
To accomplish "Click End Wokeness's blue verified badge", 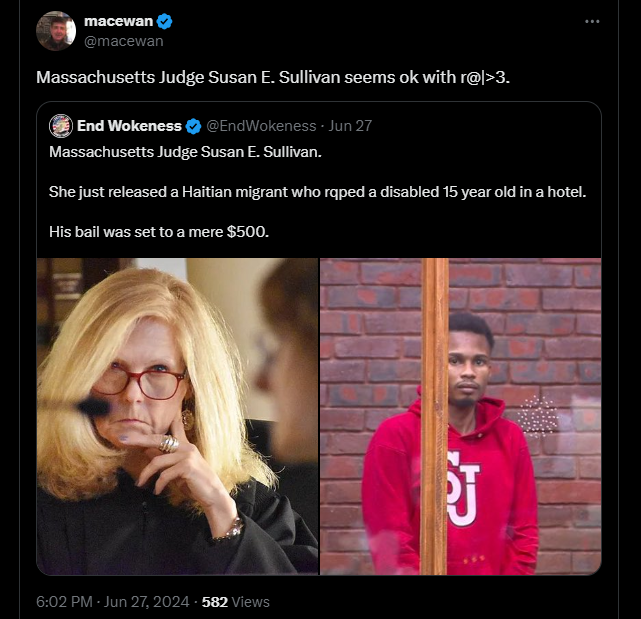I will click(193, 126).
